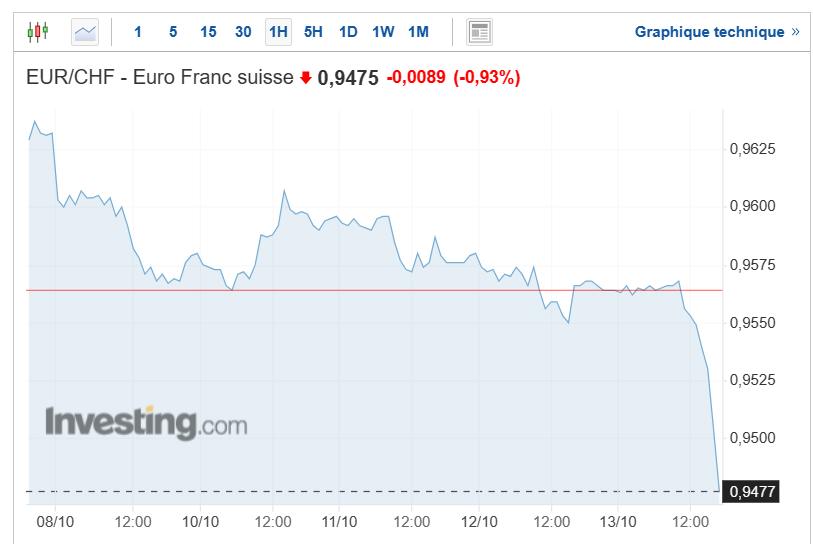813x544 pixels.
Task: Choose the 30 minute timeframe
Action: [x=243, y=32]
